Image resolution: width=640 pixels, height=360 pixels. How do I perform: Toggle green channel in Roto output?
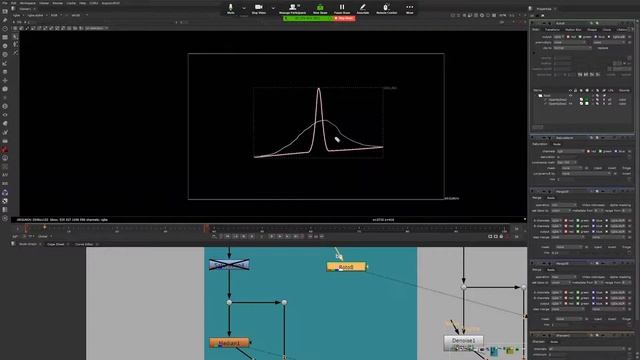coord(580,37)
